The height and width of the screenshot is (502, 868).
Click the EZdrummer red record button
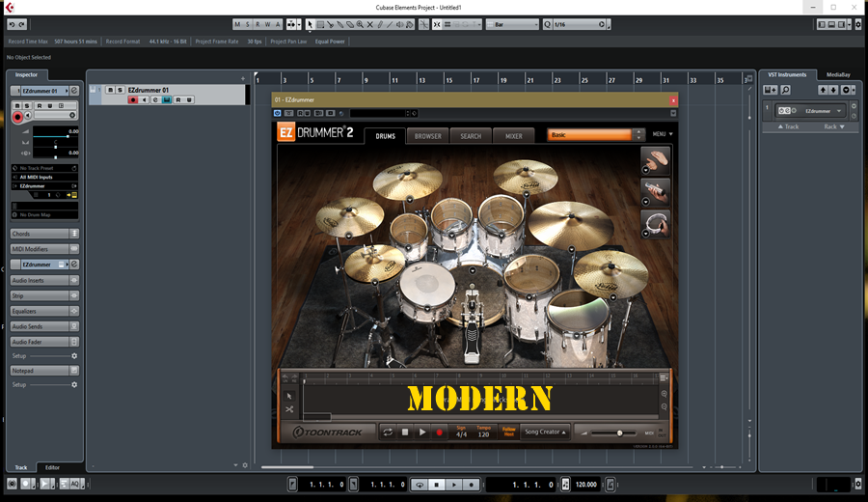click(x=439, y=432)
